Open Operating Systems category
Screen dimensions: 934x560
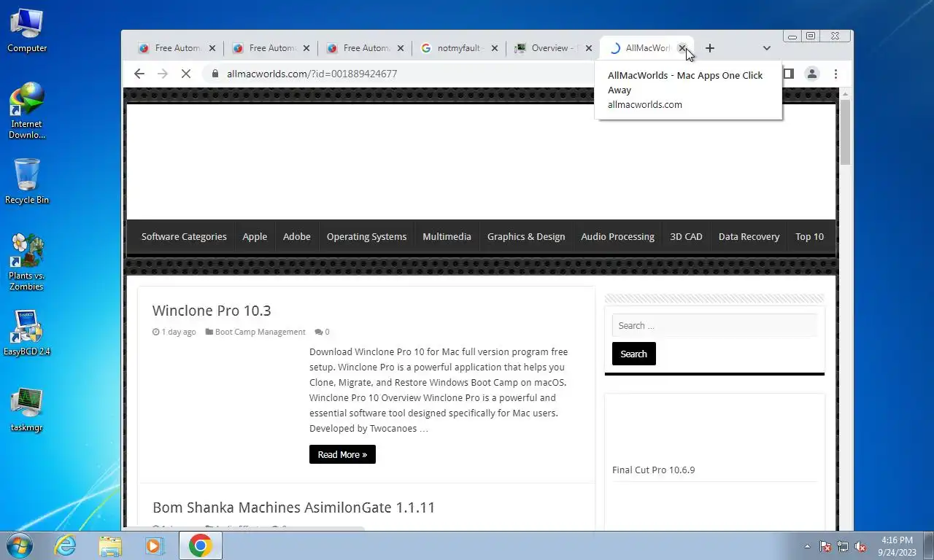[366, 236]
